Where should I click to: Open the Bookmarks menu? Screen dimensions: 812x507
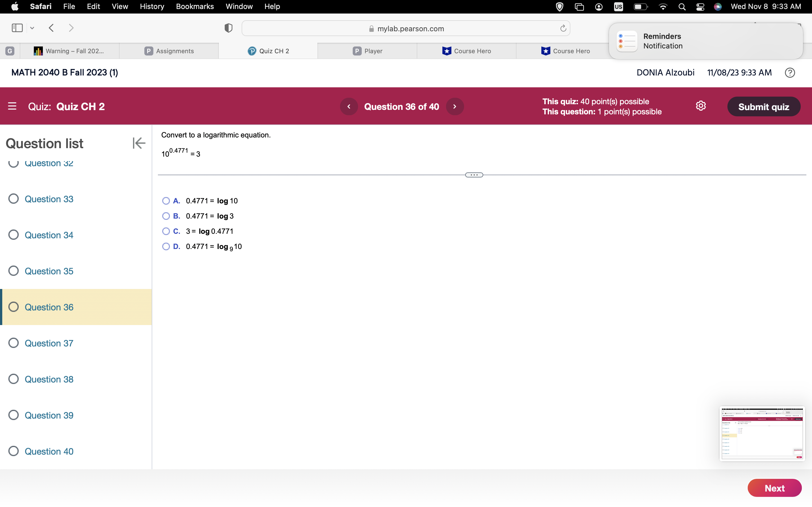point(195,6)
